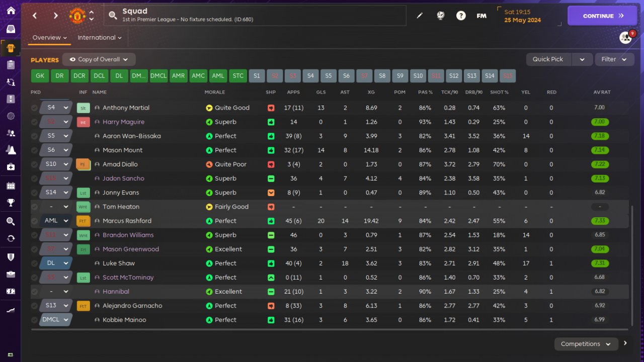Click the Inj badge beside Amad Diallo
This screenshot has width=644, height=362.
click(x=83, y=164)
